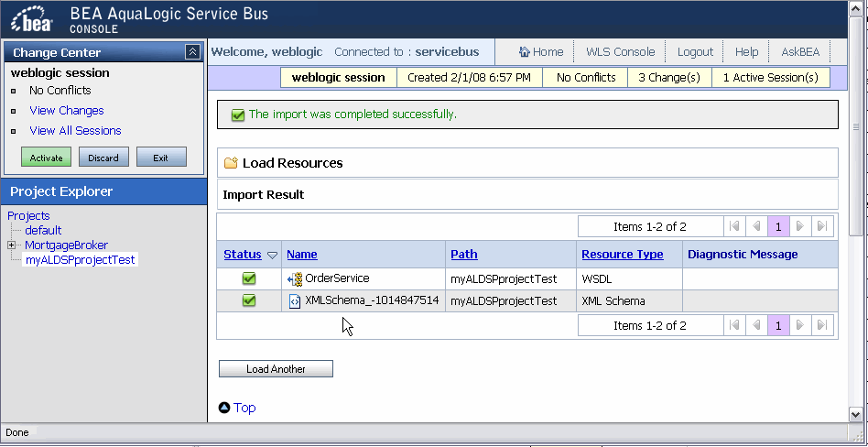Viewport: 868px width, 447px height.
Task: Click the Done status bar text
Action: (x=16, y=432)
